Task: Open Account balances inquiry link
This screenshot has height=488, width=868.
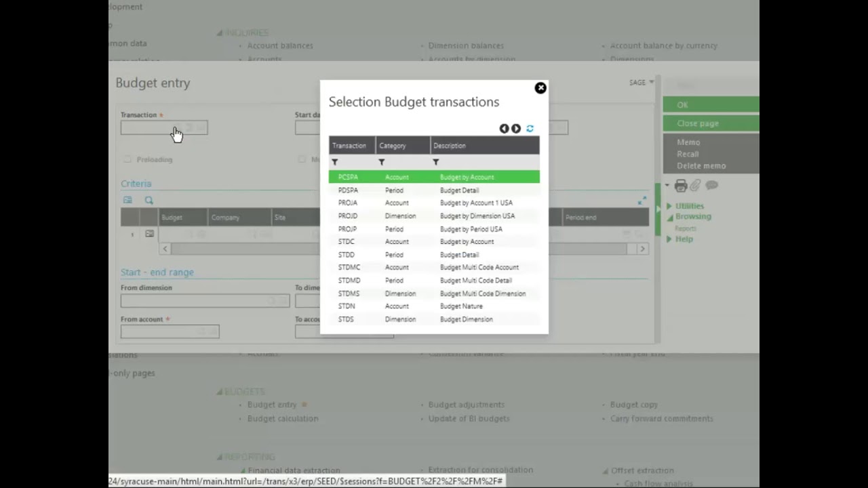Action: (x=280, y=46)
